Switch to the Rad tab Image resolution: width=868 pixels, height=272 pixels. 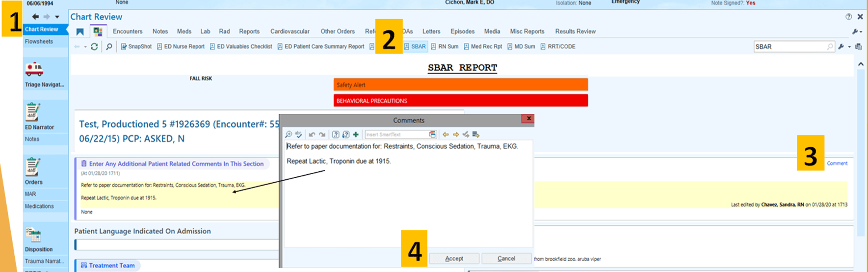tap(224, 31)
